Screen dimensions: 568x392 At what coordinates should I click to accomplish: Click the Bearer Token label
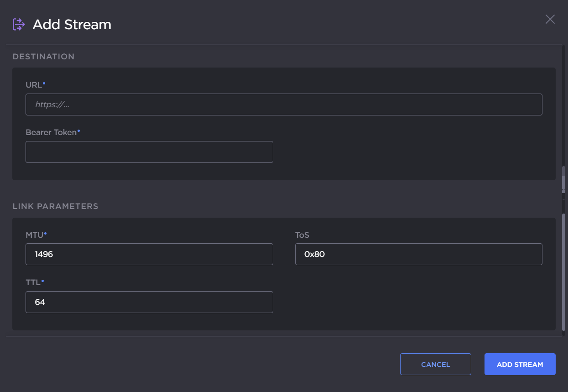pyautogui.click(x=51, y=132)
